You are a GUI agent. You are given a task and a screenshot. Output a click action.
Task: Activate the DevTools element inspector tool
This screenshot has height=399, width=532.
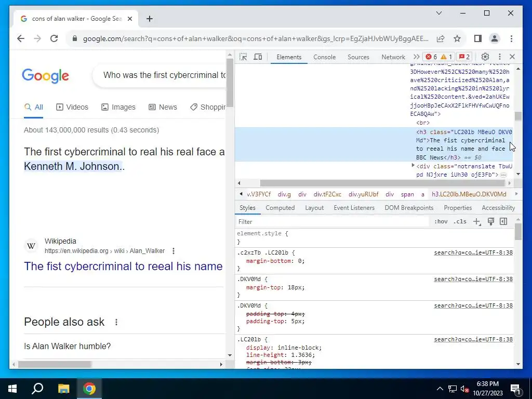click(243, 57)
